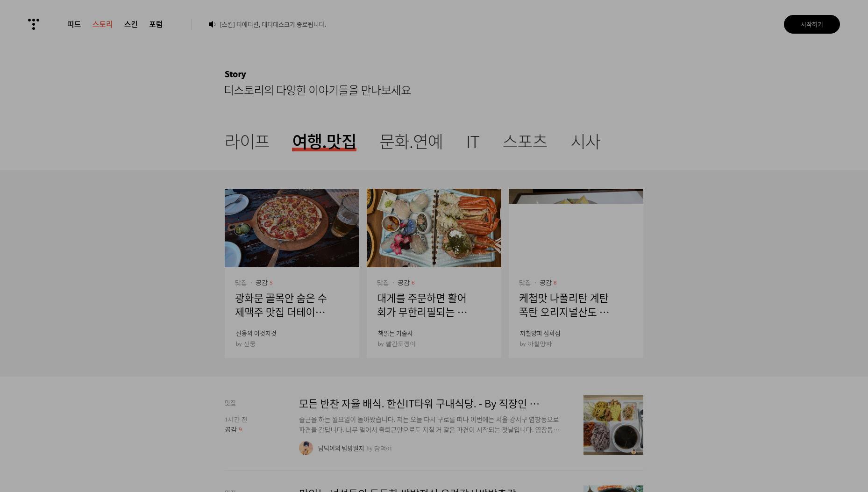The image size is (868, 492).
Task: Open the cafeteria tray meal thumbnail
Action: (613, 425)
